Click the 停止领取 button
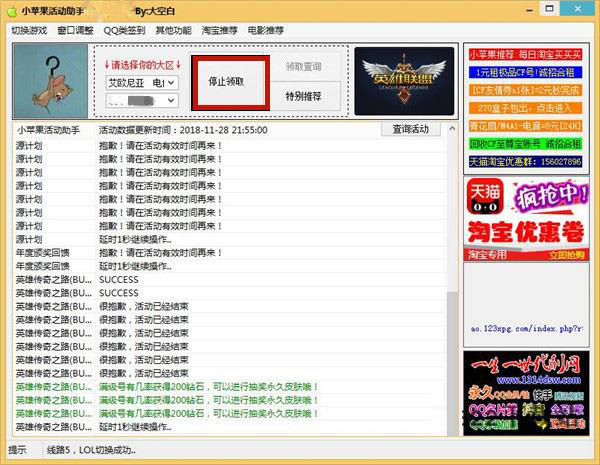 coord(230,82)
